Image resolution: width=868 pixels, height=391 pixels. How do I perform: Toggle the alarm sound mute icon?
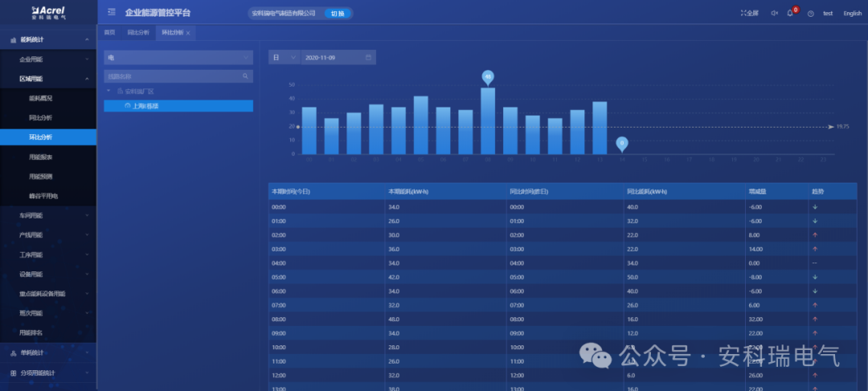coord(775,14)
